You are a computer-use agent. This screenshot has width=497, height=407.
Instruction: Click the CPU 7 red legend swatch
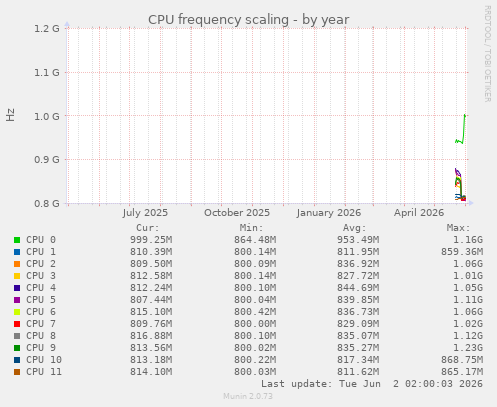point(17,324)
